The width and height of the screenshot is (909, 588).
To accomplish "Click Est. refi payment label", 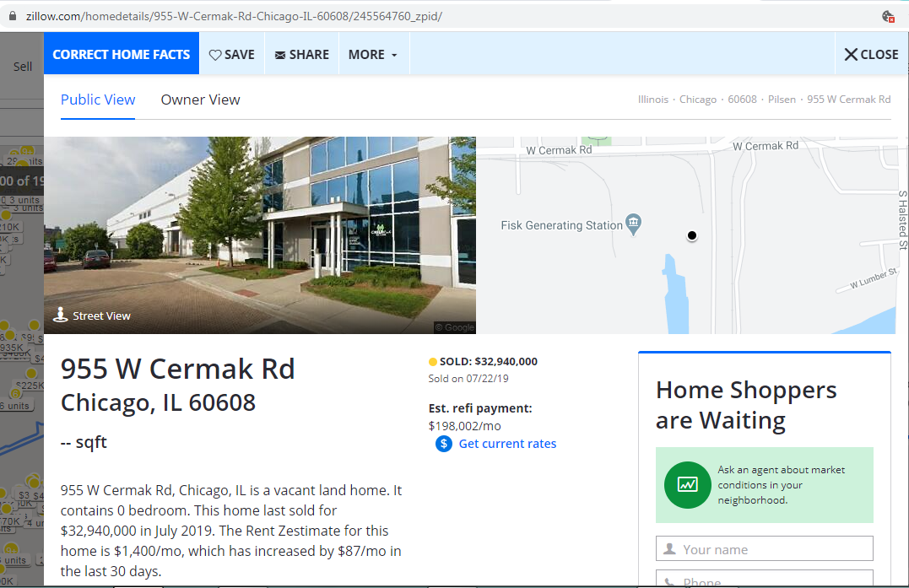I will pos(480,408).
